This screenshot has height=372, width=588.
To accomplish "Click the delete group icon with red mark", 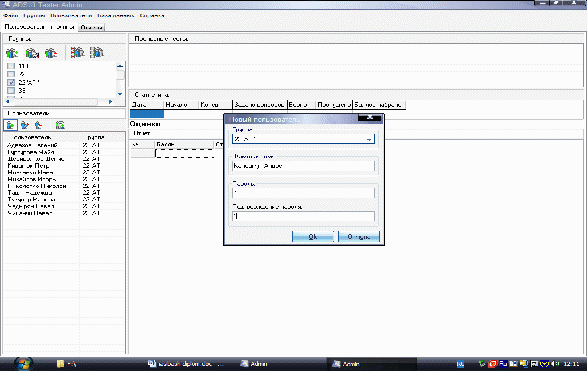I will point(51,53).
